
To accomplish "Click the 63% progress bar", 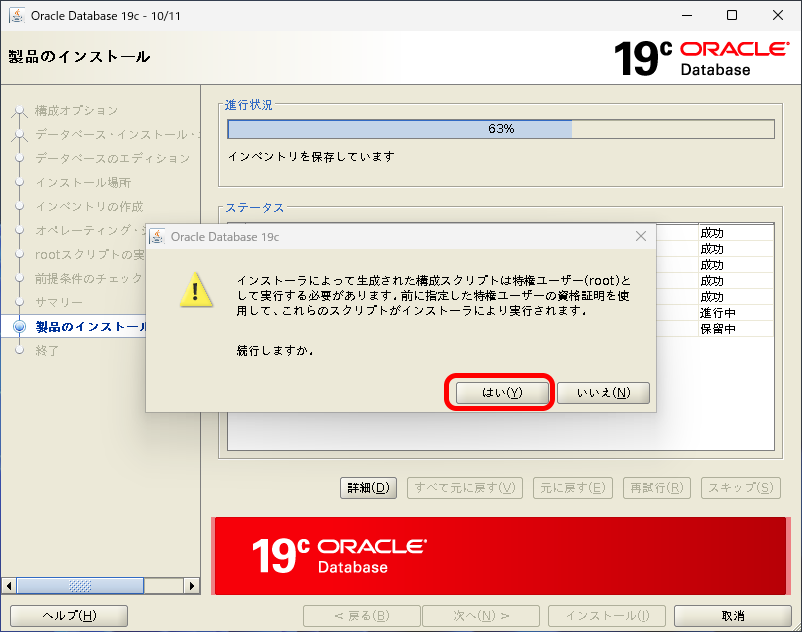I will coord(501,129).
